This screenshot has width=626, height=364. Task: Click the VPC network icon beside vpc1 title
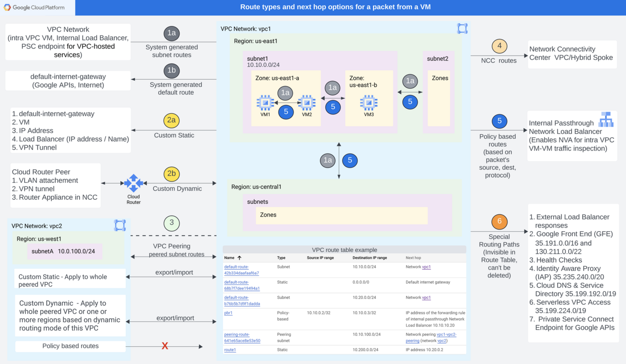pos(462,28)
